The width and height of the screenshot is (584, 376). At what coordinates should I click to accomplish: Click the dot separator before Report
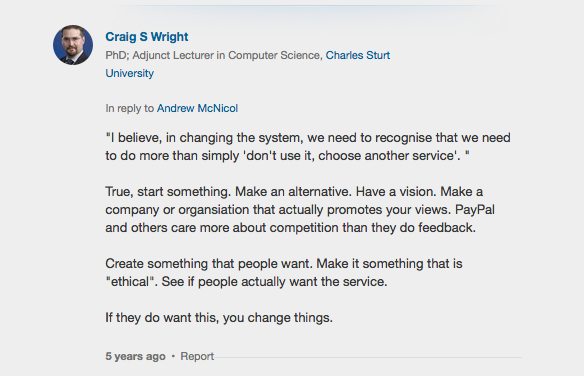(x=173, y=356)
